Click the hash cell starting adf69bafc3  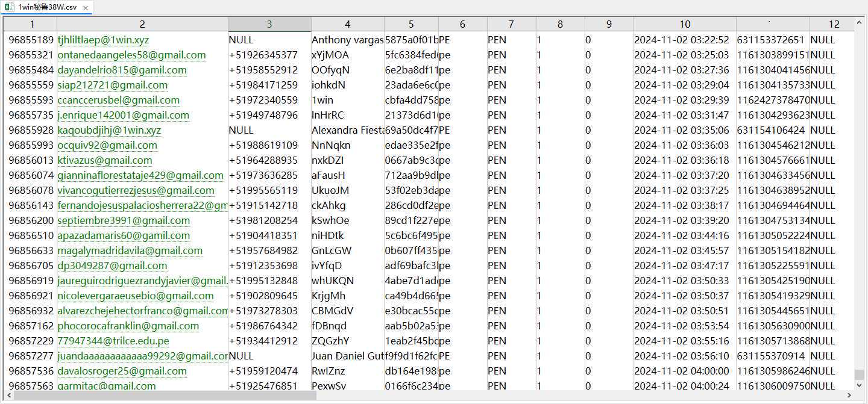coord(411,266)
